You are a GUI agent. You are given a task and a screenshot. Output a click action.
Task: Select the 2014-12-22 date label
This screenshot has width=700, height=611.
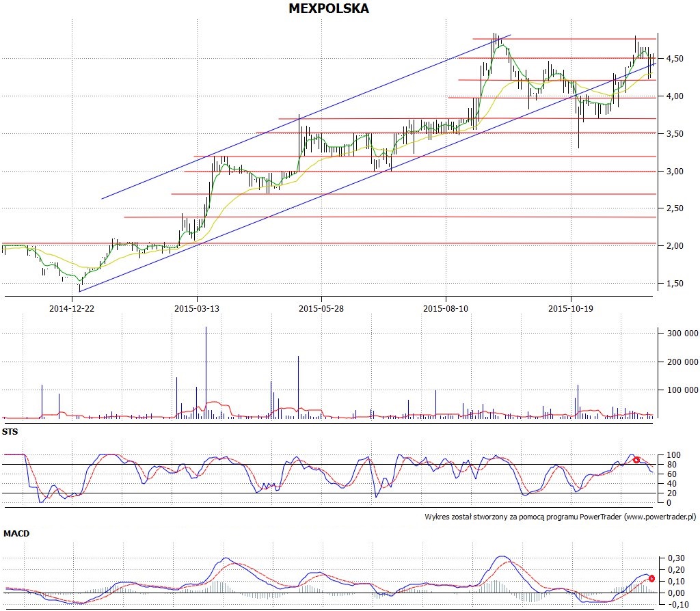(x=71, y=308)
